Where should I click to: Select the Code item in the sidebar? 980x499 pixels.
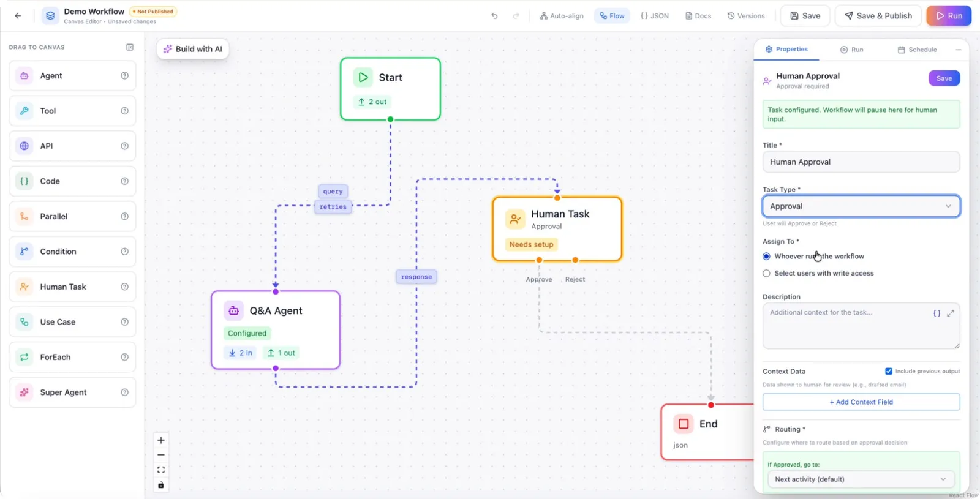pyautogui.click(x=72, y=181)
